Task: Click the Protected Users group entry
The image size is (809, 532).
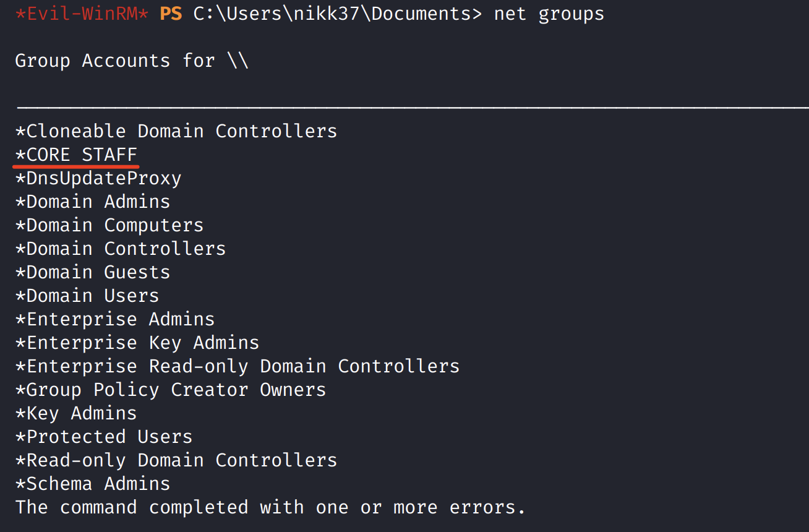Action: [104, 437]
